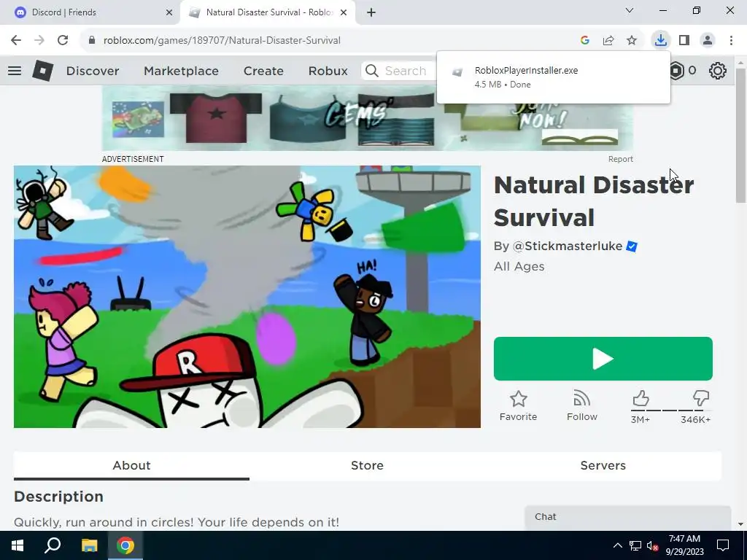The image size is (747, 560).
Task: Open the Roblox hamburger navigation menu
Action: [x=15, y=71]
